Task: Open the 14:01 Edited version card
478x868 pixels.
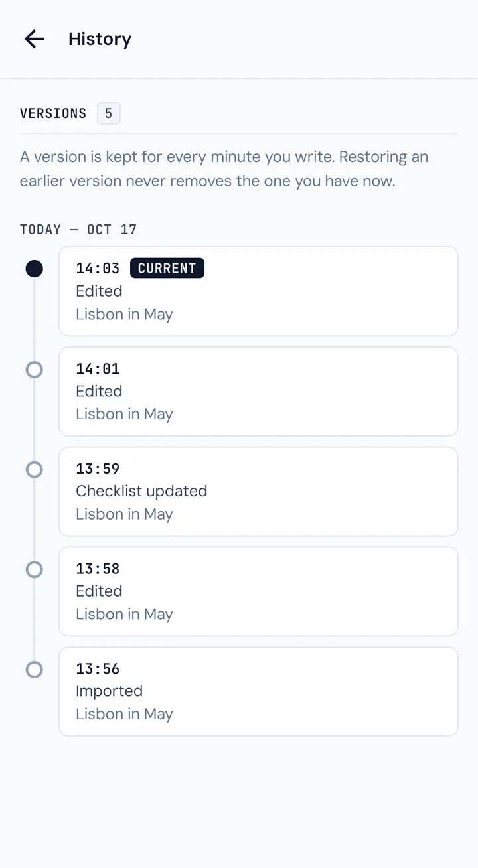Action: [x=258, y=392]
